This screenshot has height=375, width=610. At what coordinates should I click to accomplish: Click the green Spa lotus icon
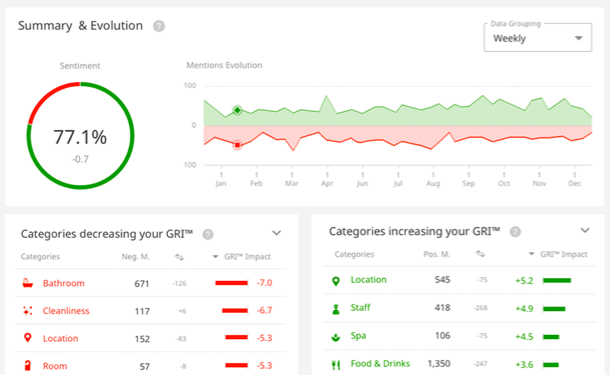[x=336, y=337]
